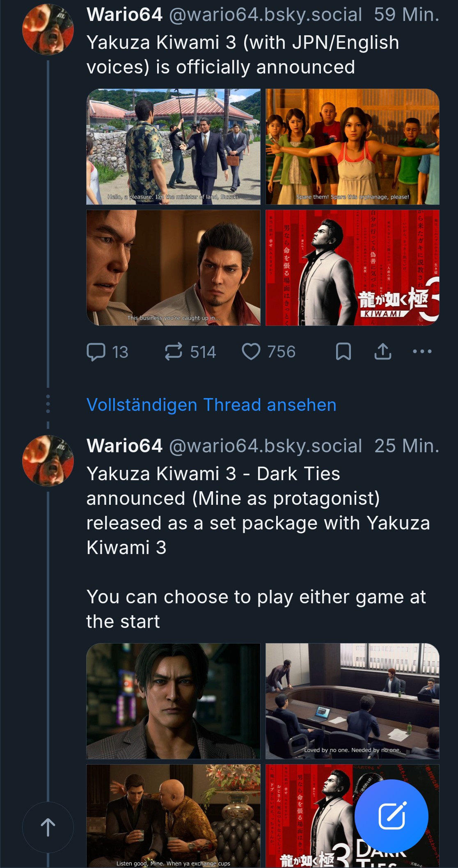Share the first Wario64 post
This screenshot has height=868, width=458.
tap(382, 351)
